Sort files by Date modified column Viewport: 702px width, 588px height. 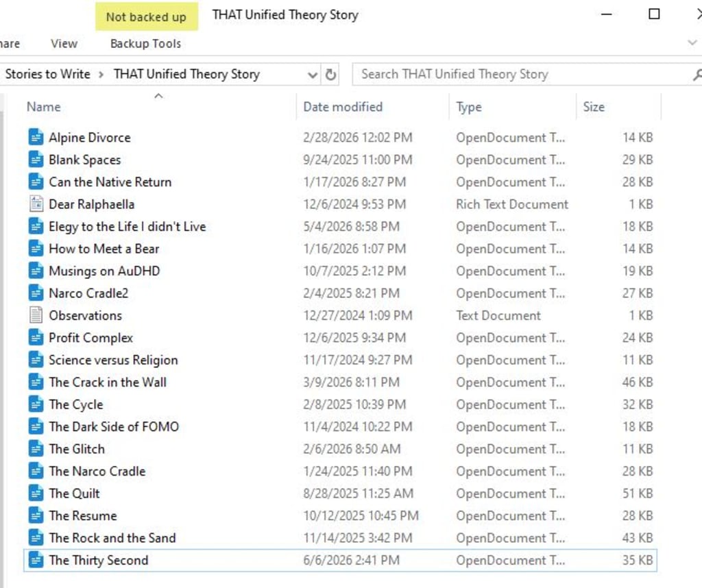pos(343,107)
